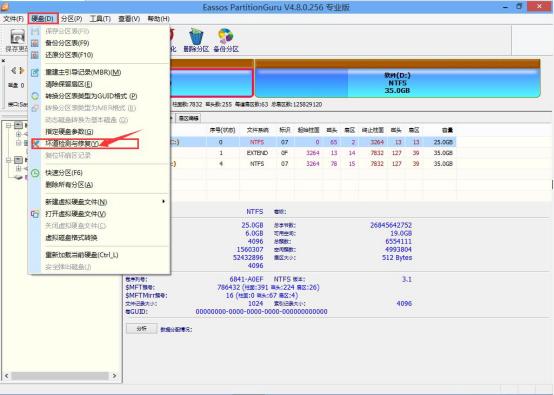This screenshot has width=554, height=395.
Task: Click the 26845642752 total bytes value
Action: tap(391, 225)
